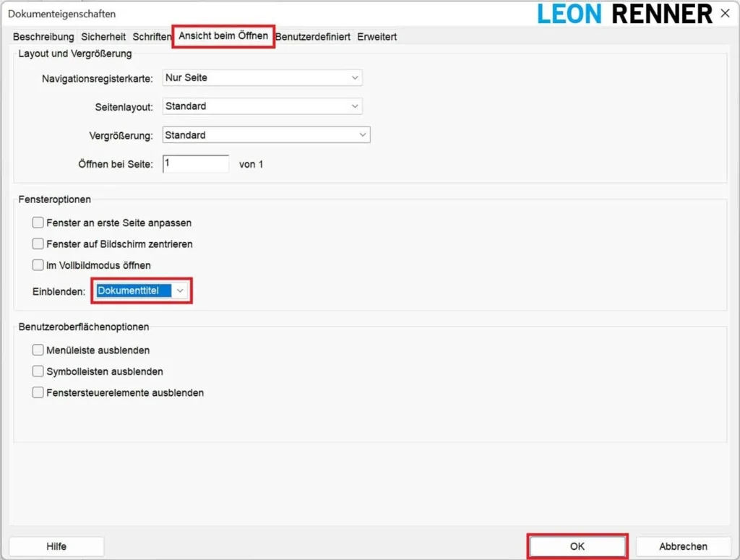Screen dimensions: 740x560
Task: Check Symbolleisten ausblenden box
Action: coord(38,371)
